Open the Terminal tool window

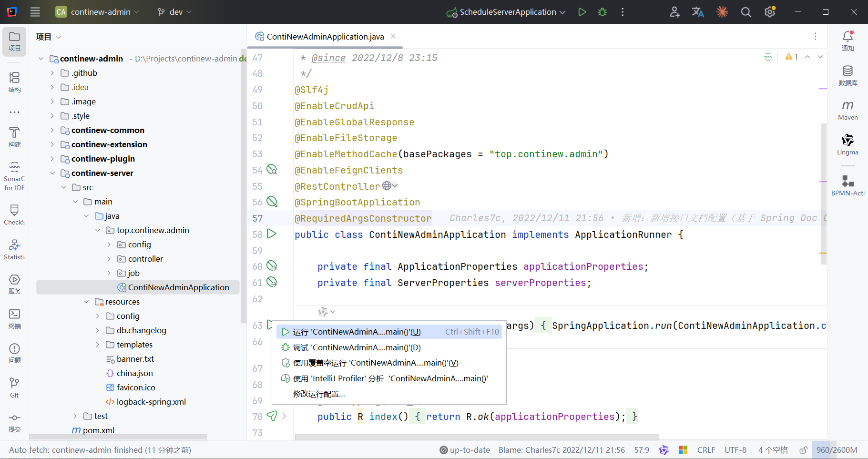click(14, 319)
